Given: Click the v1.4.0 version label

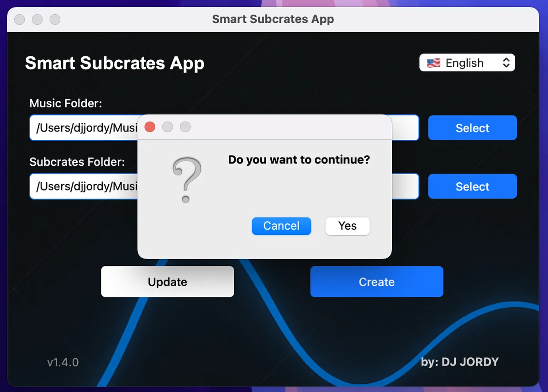Looking at the screenshot, I should (63, 362).
